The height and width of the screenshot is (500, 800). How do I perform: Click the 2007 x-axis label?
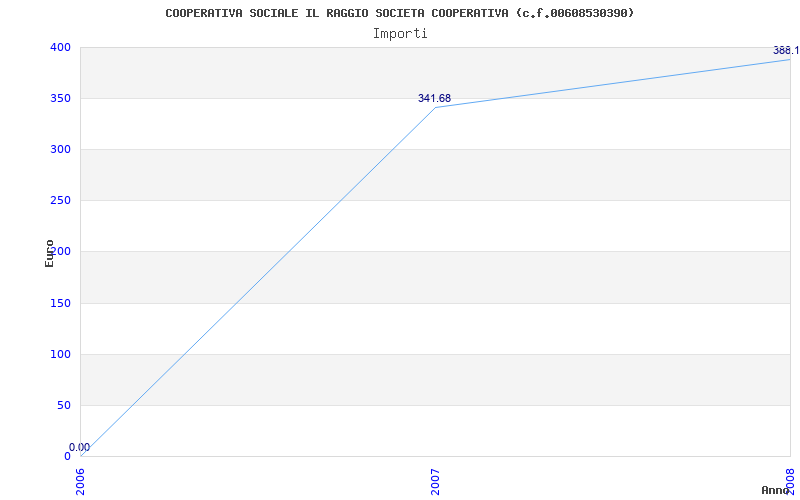tap(435, 482)
